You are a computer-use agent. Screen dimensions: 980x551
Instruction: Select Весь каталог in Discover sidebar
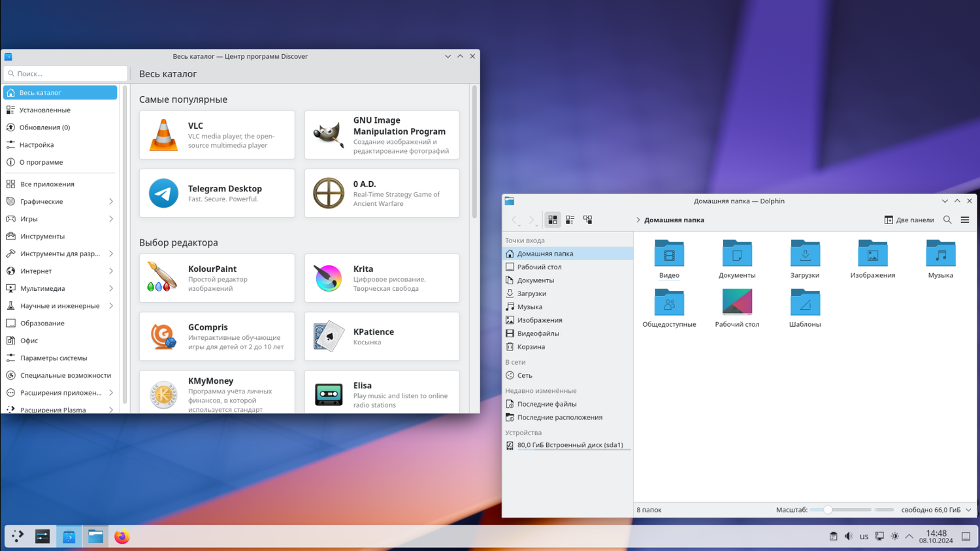60,93
